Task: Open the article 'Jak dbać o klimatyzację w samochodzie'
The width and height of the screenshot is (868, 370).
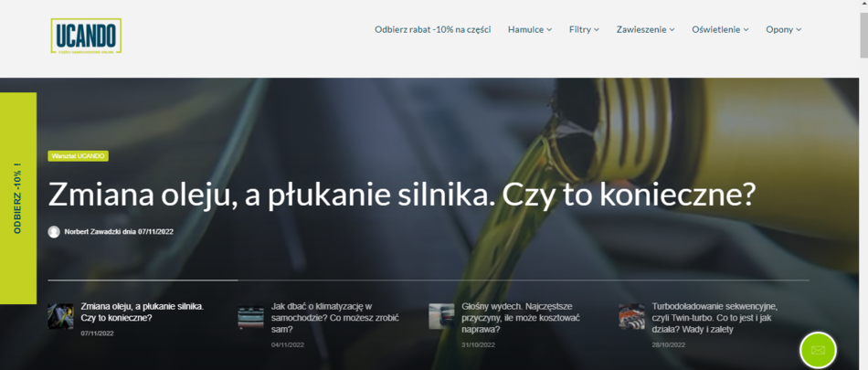Action: 335,318
